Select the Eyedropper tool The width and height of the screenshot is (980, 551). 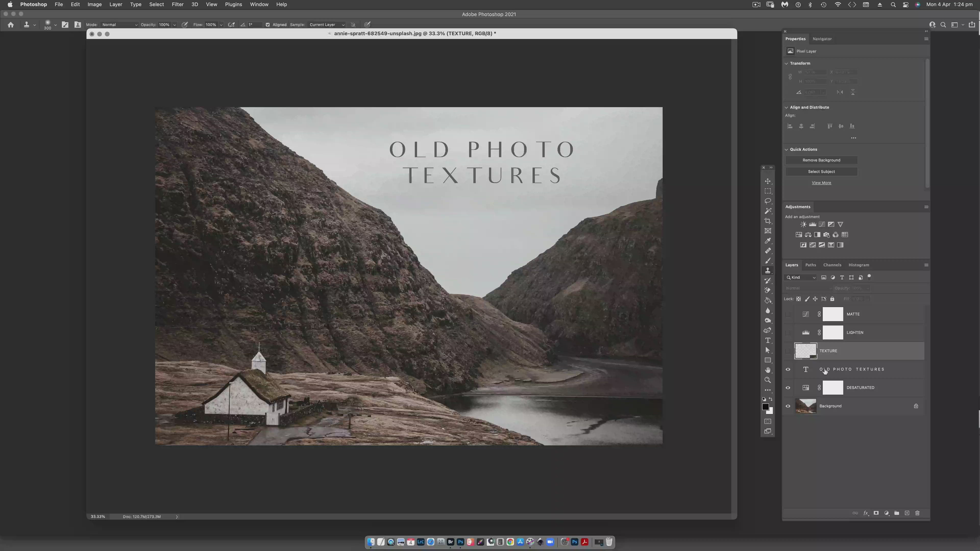coord(768,241)
